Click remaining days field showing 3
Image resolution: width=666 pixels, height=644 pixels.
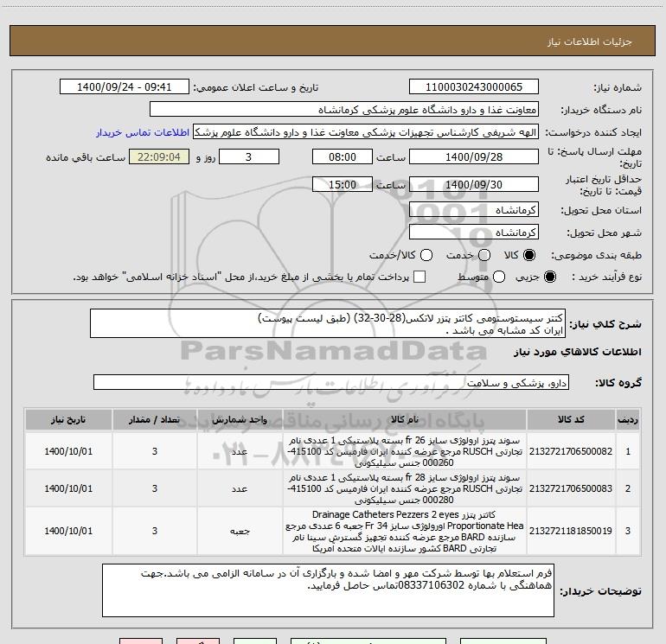point(249,156)
